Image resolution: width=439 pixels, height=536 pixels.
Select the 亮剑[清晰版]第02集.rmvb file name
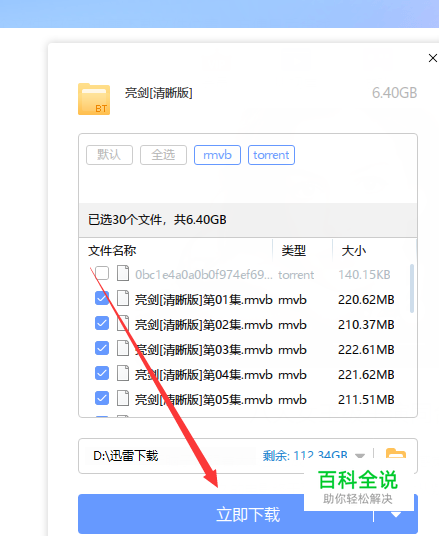click(203, 325)
